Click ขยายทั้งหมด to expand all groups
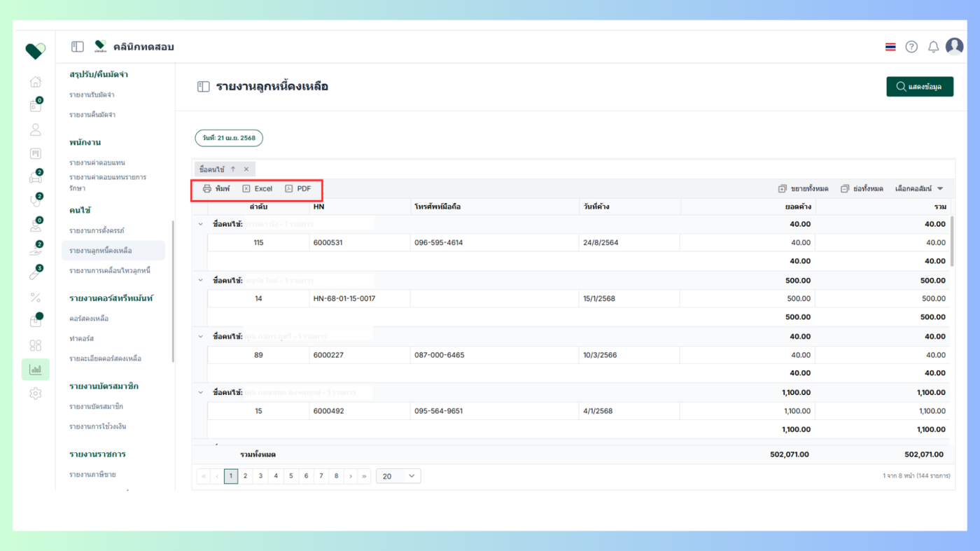The height and width of the screenshot is (551, 980). [803, 189]
